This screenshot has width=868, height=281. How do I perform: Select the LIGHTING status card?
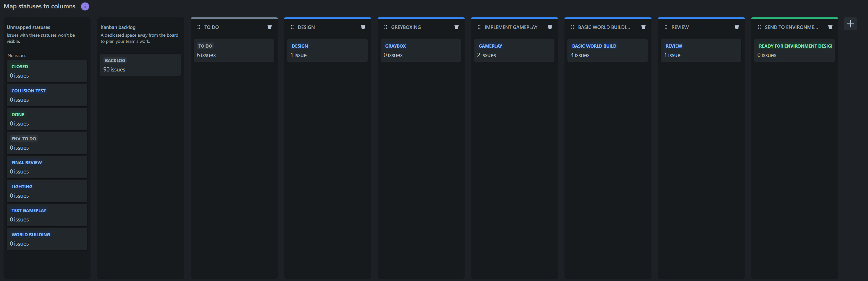tap(47, 191)
